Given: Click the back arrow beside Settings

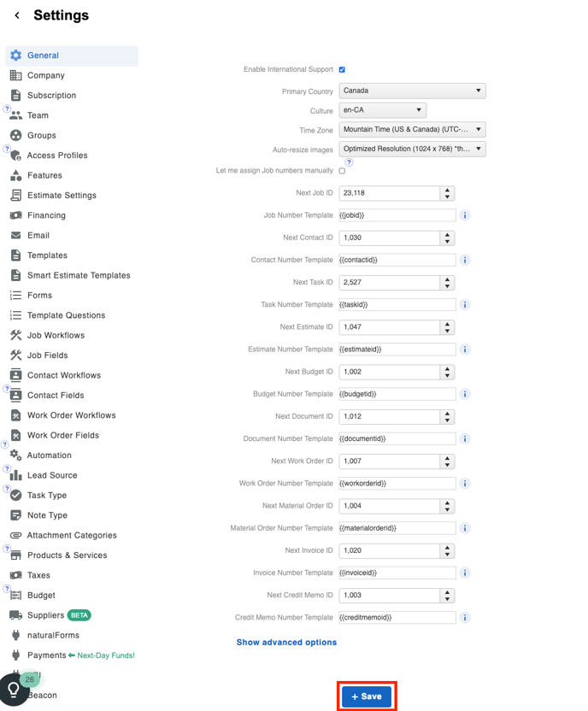Looking at the screenshot, I should point(17,15).
